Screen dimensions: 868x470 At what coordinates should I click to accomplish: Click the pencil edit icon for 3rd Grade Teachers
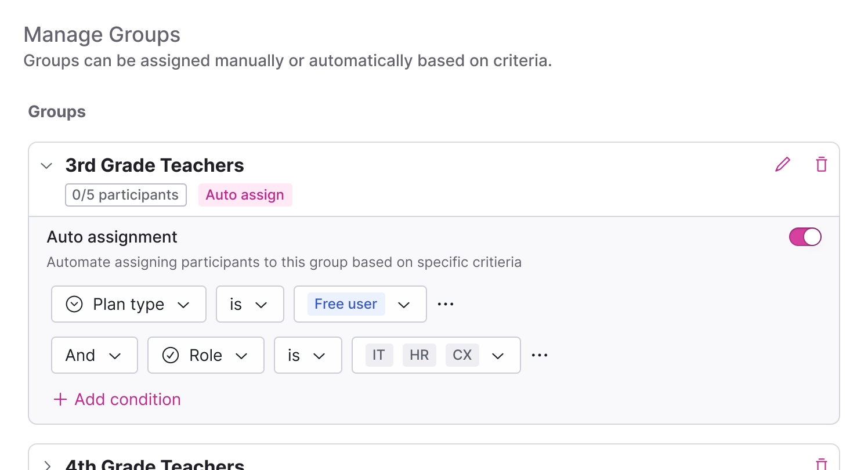782,165
